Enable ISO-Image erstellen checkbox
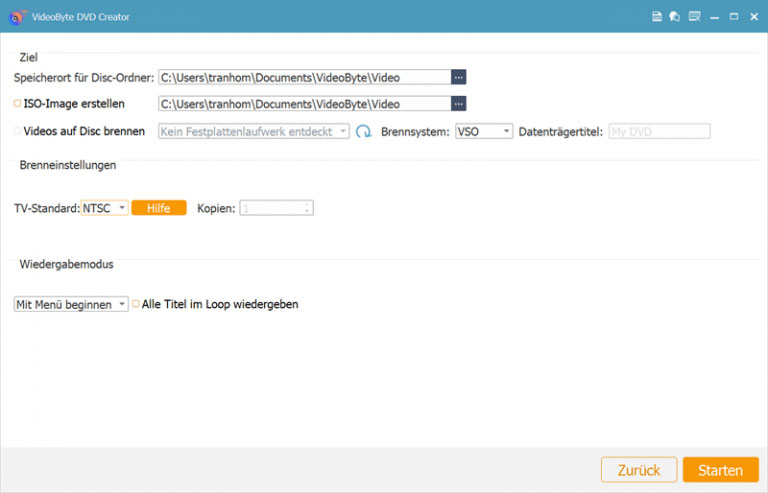Image resolution: width=768 pixels, height=493 pixels. [x=17, y=103]
